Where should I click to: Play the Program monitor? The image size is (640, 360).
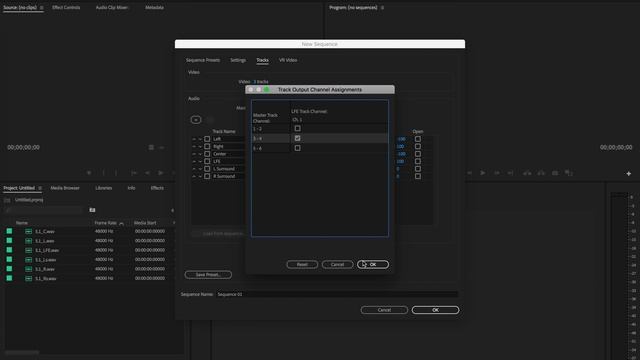point(482,173)
